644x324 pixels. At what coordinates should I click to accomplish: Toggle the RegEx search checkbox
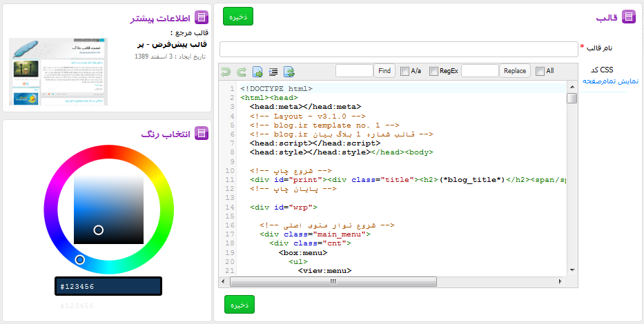[433, 71]
